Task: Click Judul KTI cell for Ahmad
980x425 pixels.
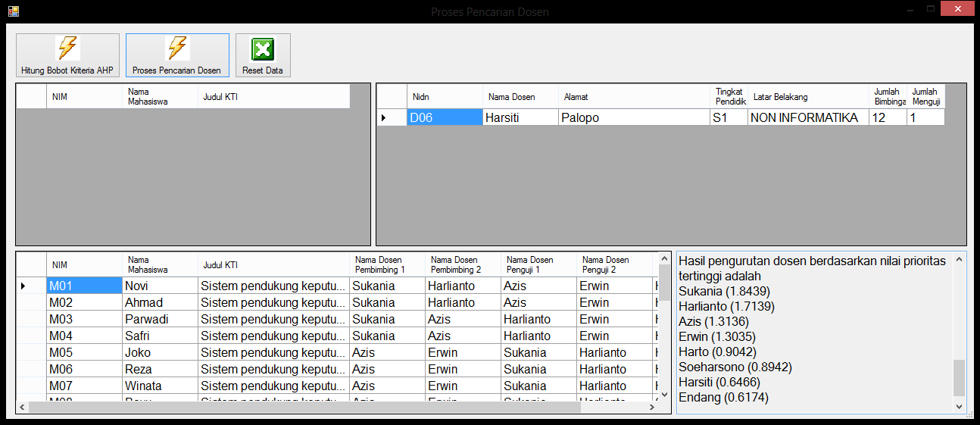Action: tap(273, 302)
